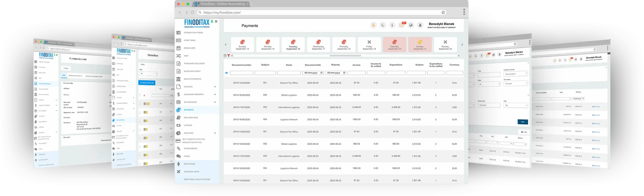Screen dimensions: 644x196
Task: Toggle the sidebar pin icon
Action: pos(212,22)
